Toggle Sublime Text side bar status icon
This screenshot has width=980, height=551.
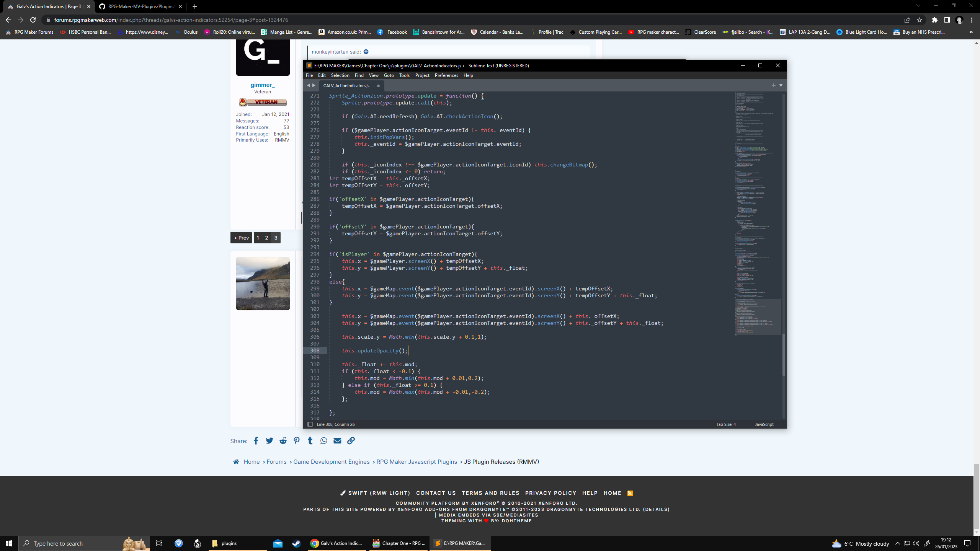click(x=310, y=424)
